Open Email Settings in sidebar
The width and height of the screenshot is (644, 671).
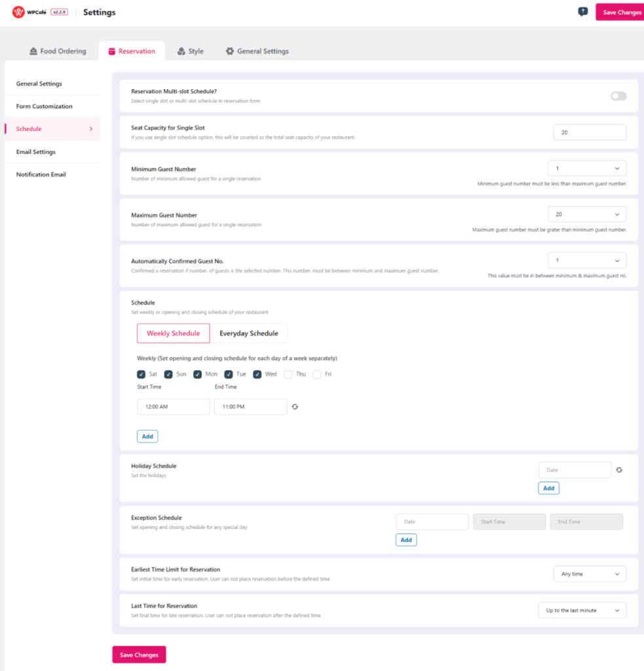click(52, 151)
